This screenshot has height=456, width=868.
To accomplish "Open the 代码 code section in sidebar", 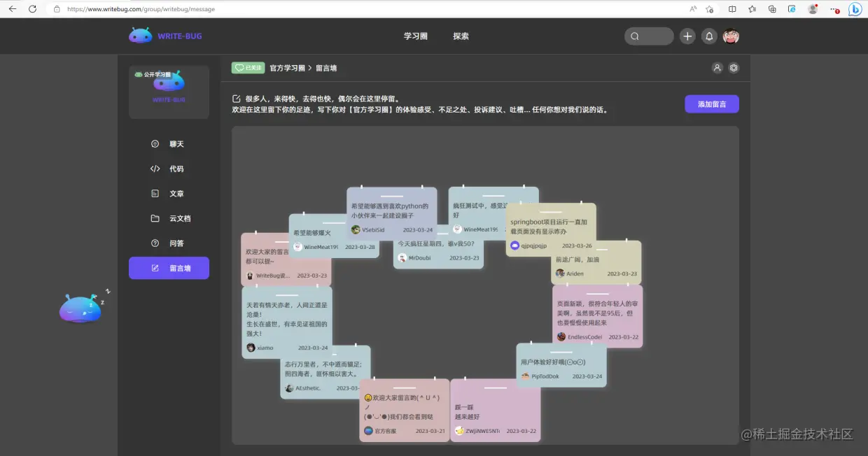I will [x=169, y=169].
